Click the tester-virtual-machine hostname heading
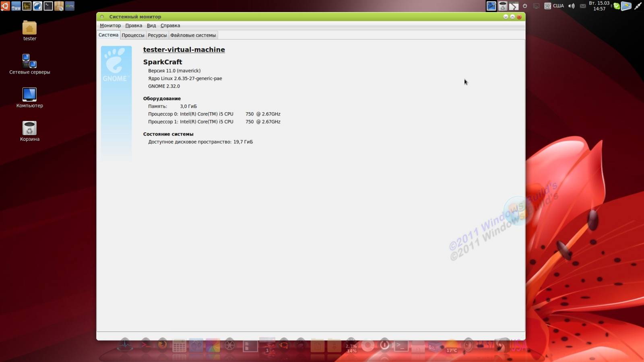The height and width of the screenshot is (362, 644). coord(184,49)
